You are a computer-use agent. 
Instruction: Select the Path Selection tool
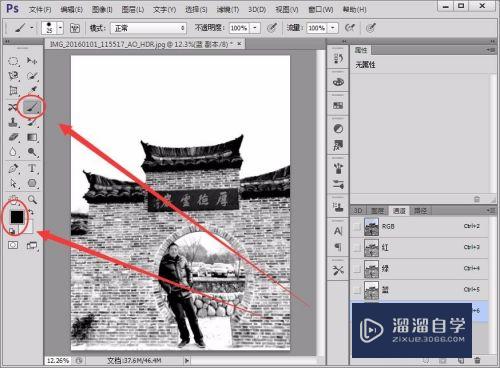click(13, 183)
